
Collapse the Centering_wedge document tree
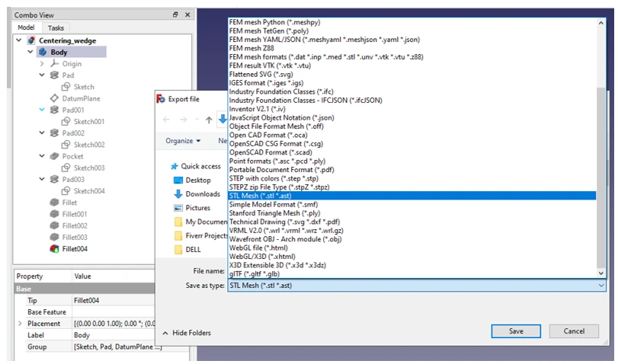[x=18, y=40]
